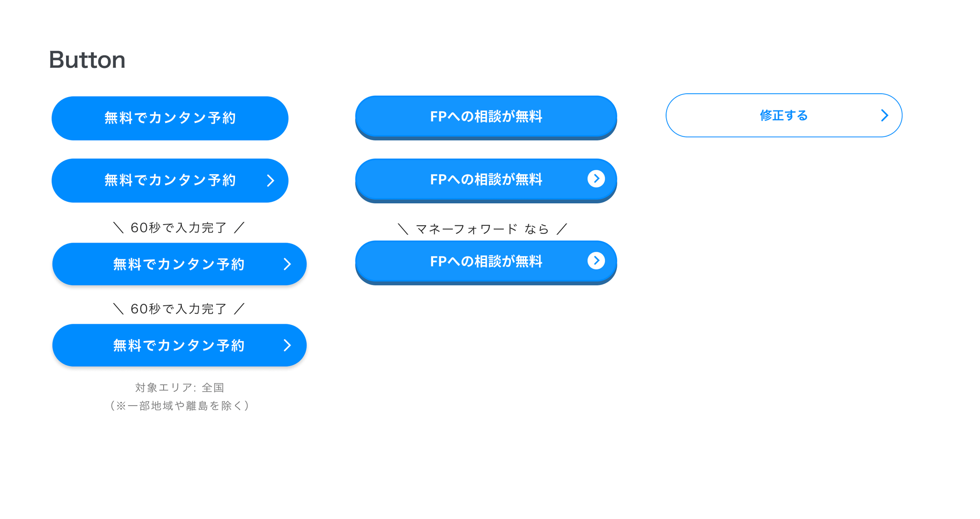Click the chevron on the shadowed 無料でカンタン予約 button below first 60秒で入力完了
The height and width of the screenshot is (519, 980).
[287, 264]
